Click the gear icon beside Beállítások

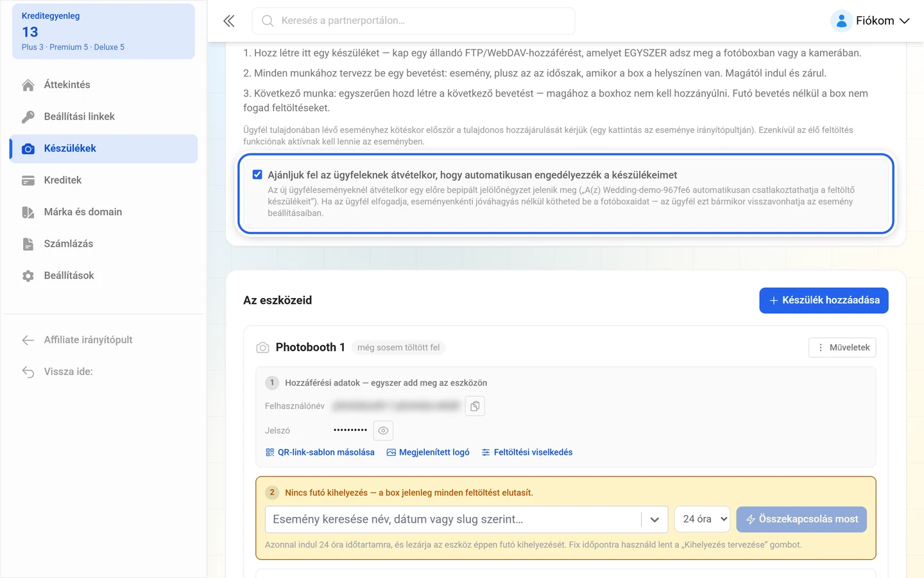click(x=28, y=276)
